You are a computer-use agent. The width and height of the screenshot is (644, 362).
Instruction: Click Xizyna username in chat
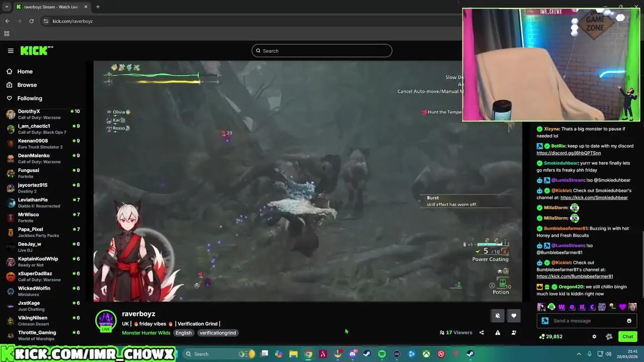pos(551,129)
